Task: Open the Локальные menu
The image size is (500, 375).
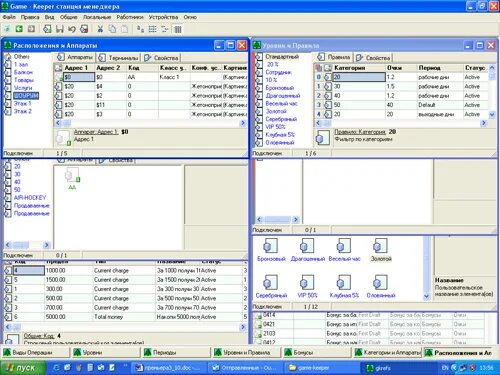Action: [x=97, y=17]
